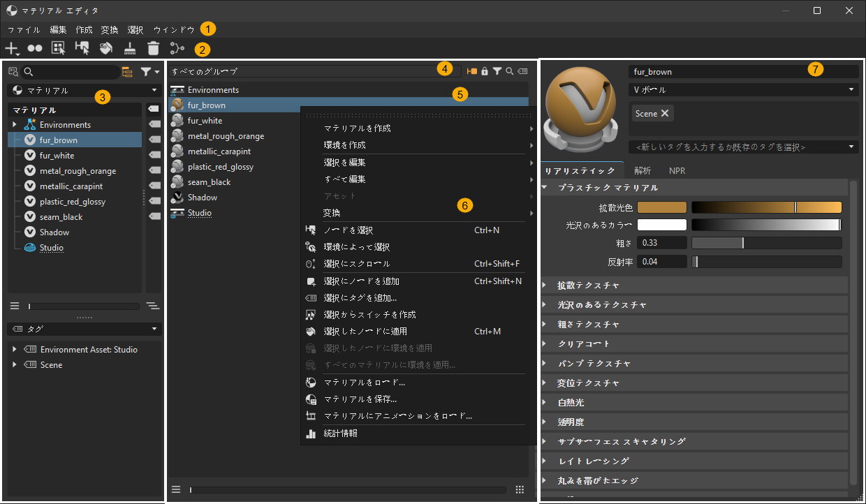Viewport: 866px width, 504px height.
Task: Click the Studio environment icon in center list
Action: pos(177,213)
